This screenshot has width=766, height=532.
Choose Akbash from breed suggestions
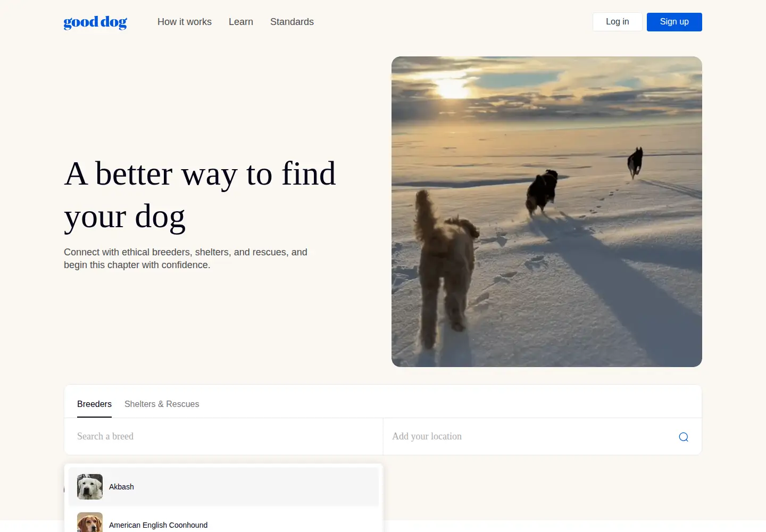[x=223, y=487]
